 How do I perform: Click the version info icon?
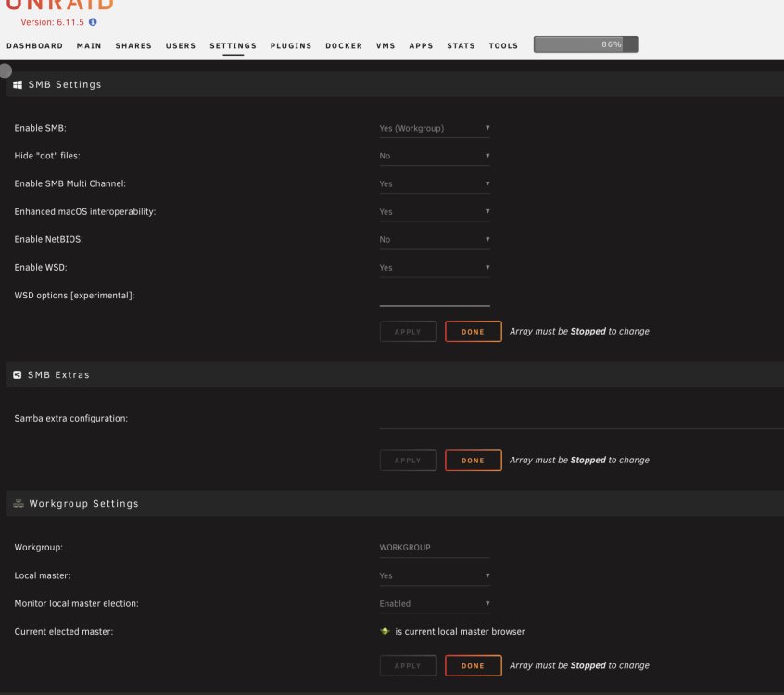coord(93,22)
